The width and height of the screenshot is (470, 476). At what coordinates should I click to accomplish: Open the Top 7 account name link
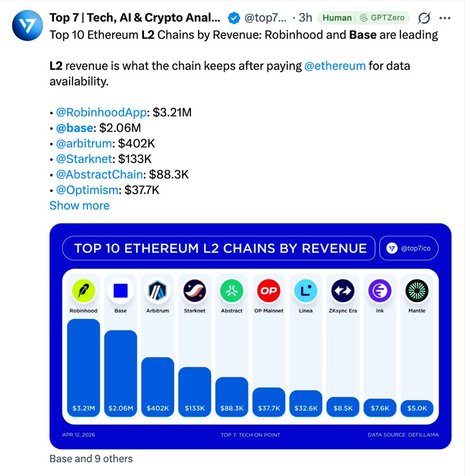click(135, 17)
